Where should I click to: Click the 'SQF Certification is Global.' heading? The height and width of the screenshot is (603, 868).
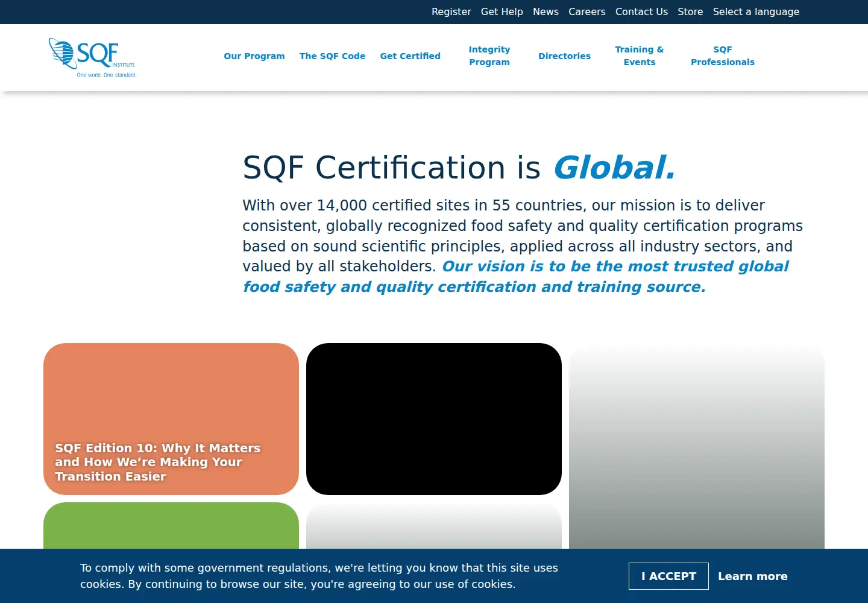click(x=459, y=167)
